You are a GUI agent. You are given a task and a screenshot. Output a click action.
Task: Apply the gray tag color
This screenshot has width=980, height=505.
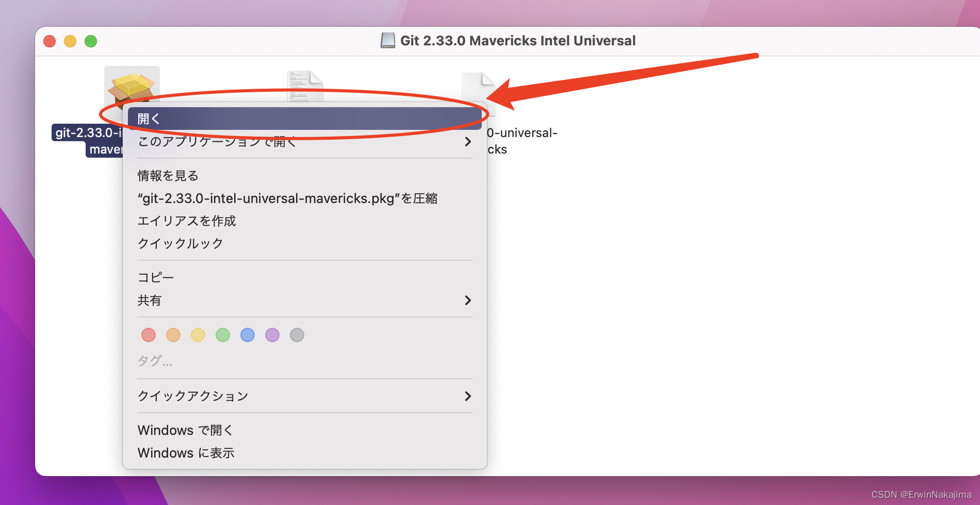pos(297,335)
